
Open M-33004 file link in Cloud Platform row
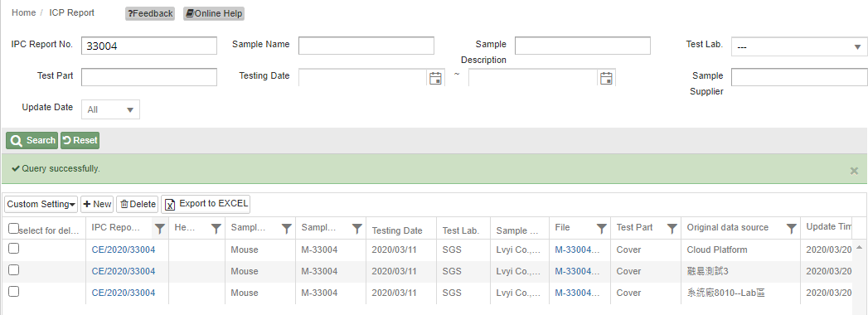coord(577,250)
